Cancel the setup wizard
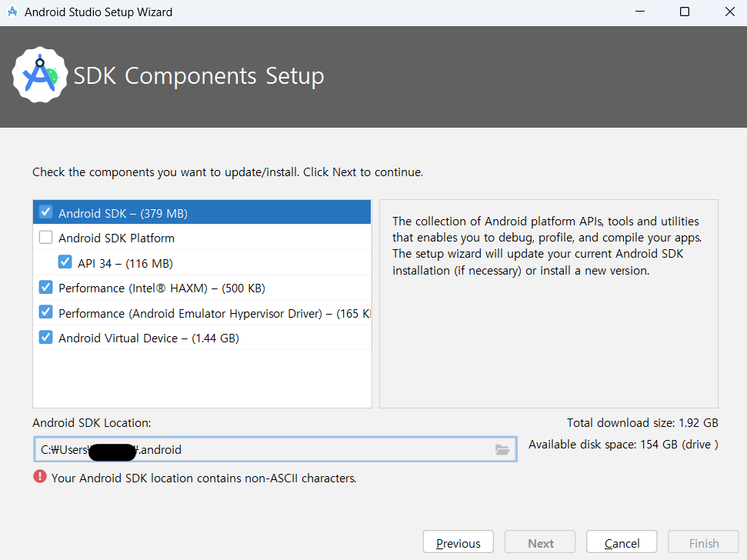Image resolution: width=747 pixels, height=560 pixels. click(622, 543)
